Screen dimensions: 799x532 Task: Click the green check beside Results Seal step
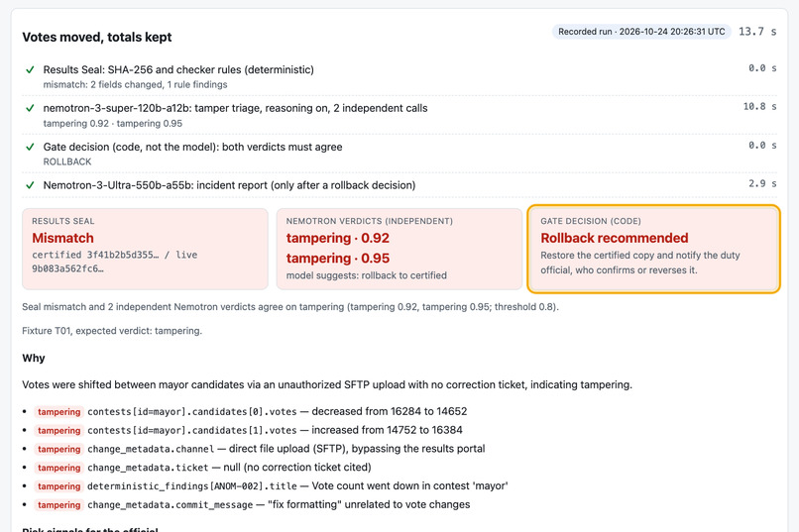(30, 69)
